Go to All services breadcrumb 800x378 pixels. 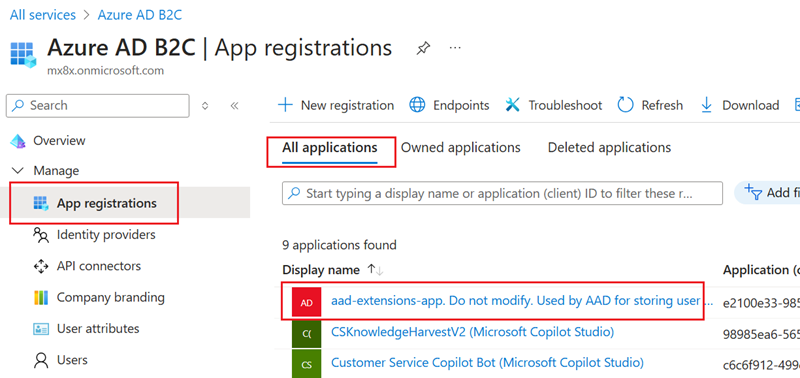pos(43,15)
